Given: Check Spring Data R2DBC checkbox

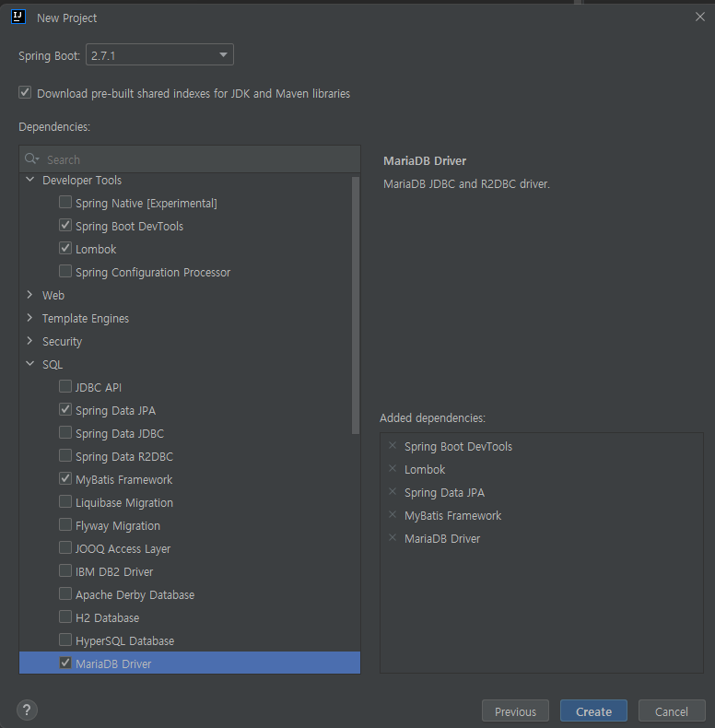Looking at the screenshot, I should 65,455.
